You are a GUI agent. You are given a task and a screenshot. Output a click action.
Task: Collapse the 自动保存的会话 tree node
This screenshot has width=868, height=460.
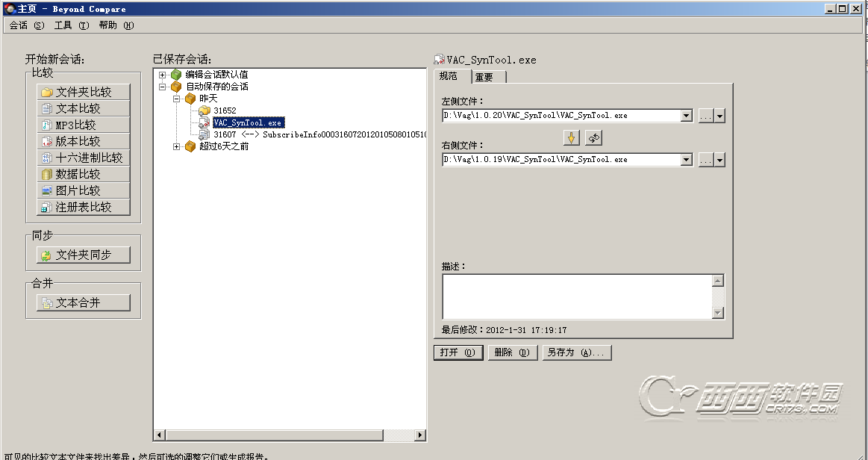pyautogui.click(x=162, y=87)
